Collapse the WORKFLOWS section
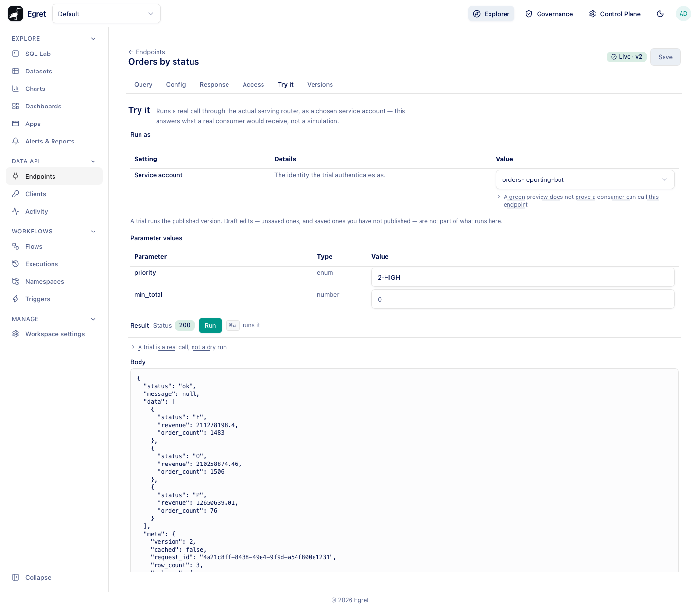700x608 pixels. 93,232
